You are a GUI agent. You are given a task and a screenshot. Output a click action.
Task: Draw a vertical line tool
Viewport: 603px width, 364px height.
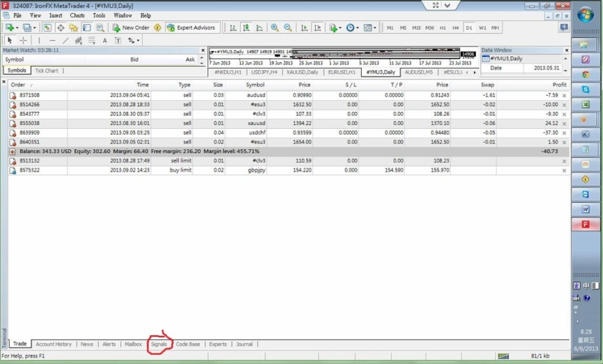[39, 41]
